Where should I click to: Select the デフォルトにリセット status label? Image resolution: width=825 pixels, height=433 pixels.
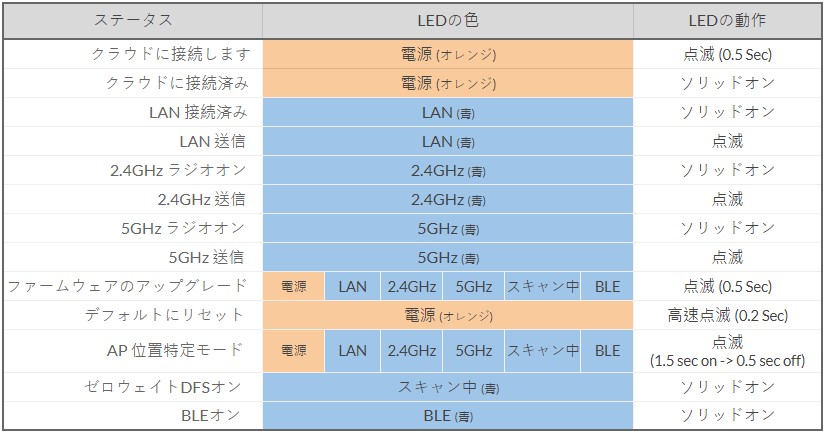point(175,315)
